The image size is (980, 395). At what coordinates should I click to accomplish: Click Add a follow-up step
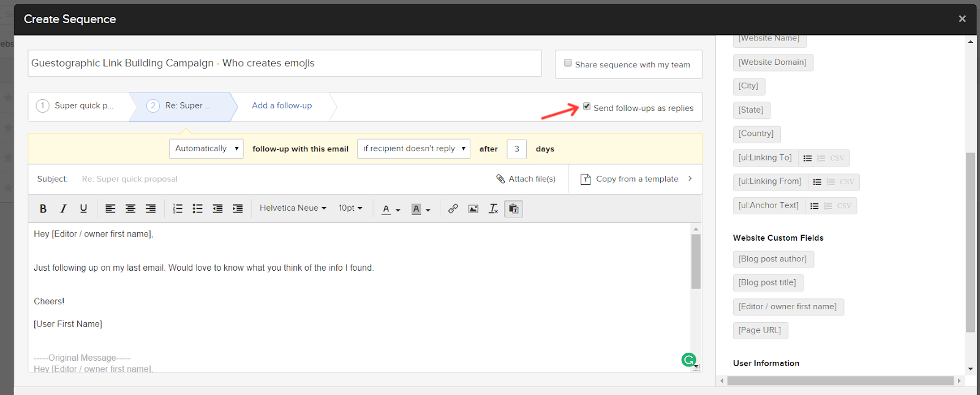[x=282, y=106]
